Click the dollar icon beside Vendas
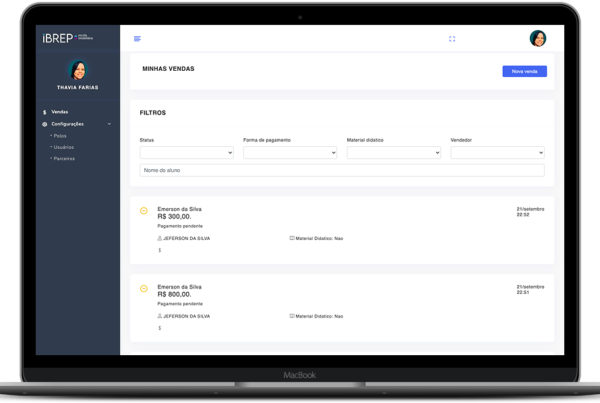600x403 pixels. [45, 112]
